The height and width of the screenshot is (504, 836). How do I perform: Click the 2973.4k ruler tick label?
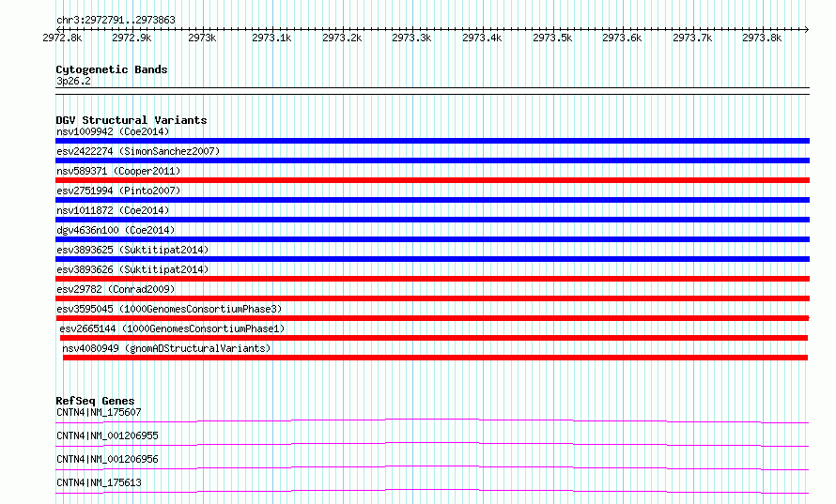click(482, 38)
